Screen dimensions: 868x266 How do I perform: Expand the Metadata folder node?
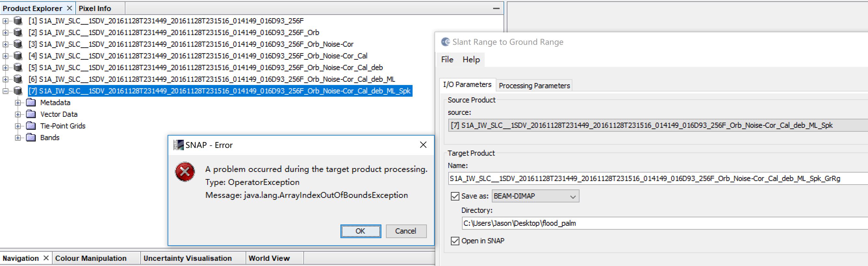(x=18, y=103)
